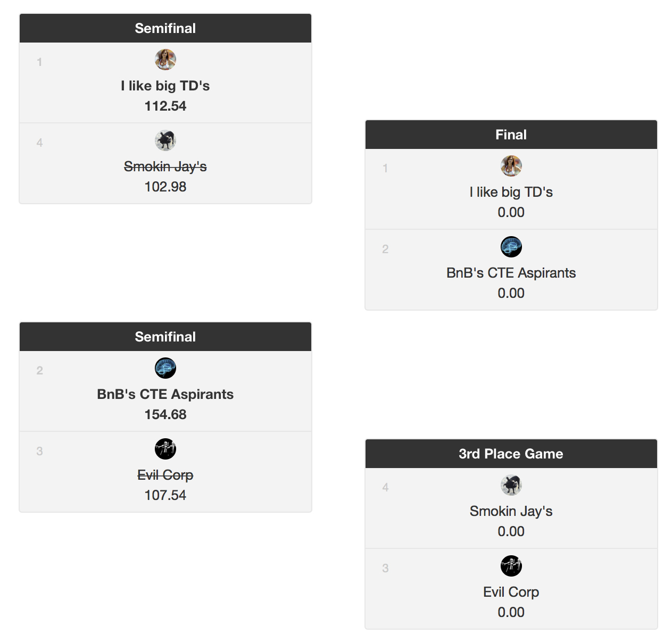Click Smokin Jay's avatar in first Semifinal
The width and height of the screenshot is (672, 634).
[165, 140]
